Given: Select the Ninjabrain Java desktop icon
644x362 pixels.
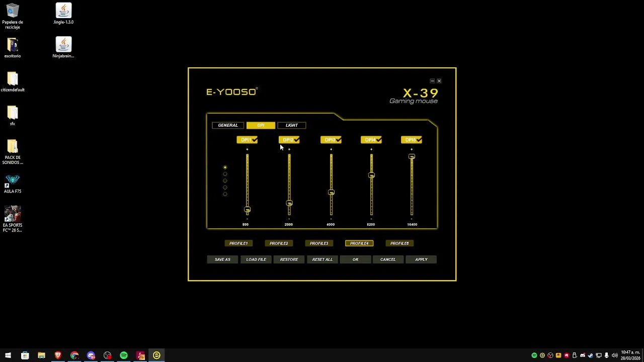Looking at the screenshot, I should click(x=63, y=48).
